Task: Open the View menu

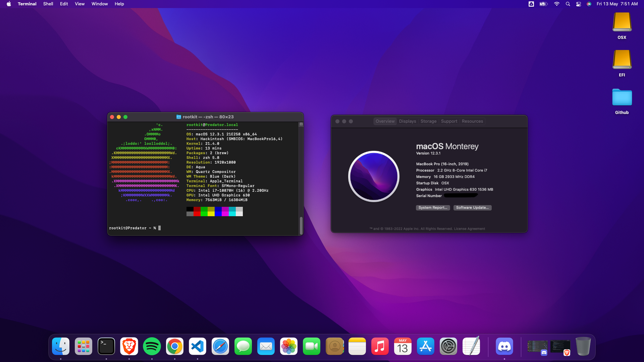Action: click(79, 4)
